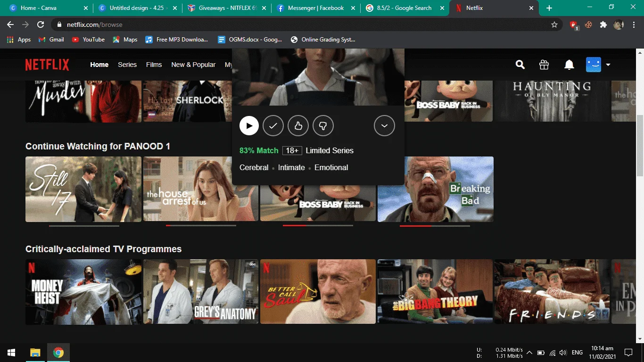Screen dimensions: 644x362
Task: Open Netflix search magnifier icon
Action: click(x=520, y=65)
